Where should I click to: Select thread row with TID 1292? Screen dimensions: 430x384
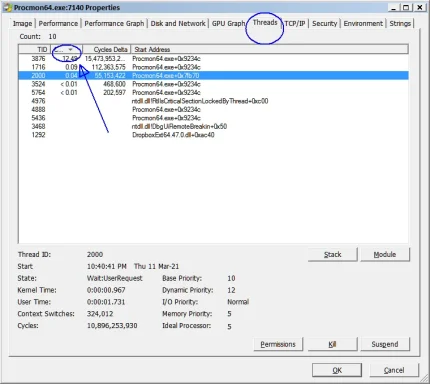[213, 135]
